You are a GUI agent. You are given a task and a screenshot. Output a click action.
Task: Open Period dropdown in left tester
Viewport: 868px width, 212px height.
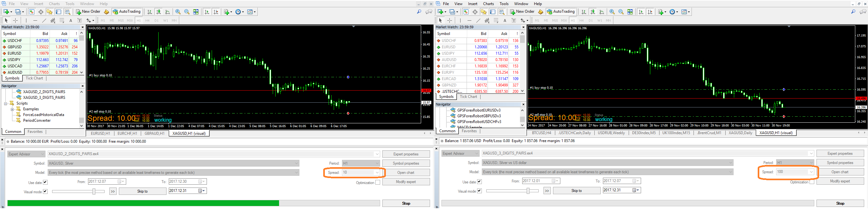[x=361, y=163]
